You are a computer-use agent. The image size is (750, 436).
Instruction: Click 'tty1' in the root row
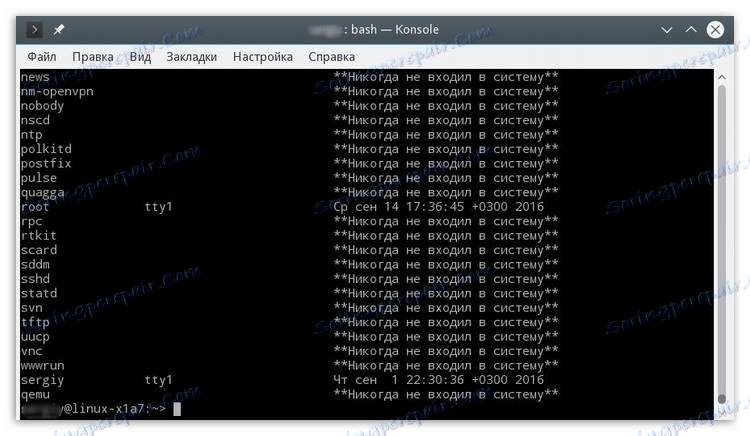point(158,207)
